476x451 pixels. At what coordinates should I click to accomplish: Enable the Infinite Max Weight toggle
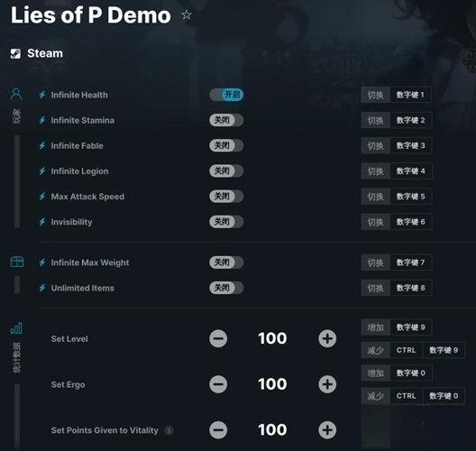pyautogui.click(x=226, y=262)
